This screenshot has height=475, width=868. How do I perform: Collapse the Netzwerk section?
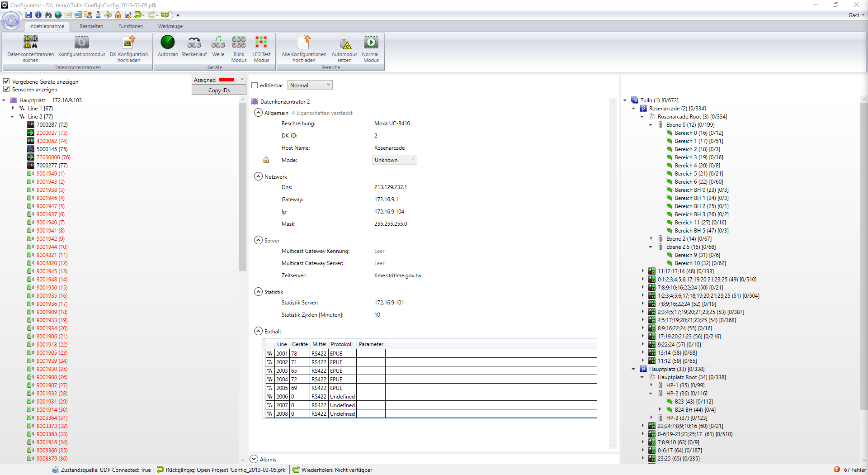click(x=258, y=176)
